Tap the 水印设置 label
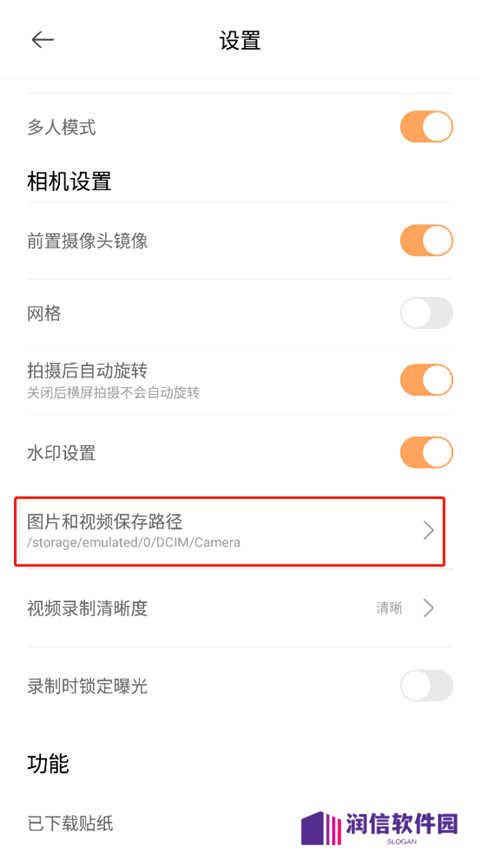 click(61, 453)
